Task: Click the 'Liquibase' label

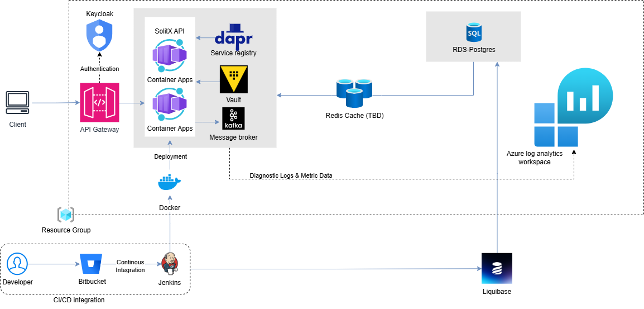Action: (x=497, y=292)
